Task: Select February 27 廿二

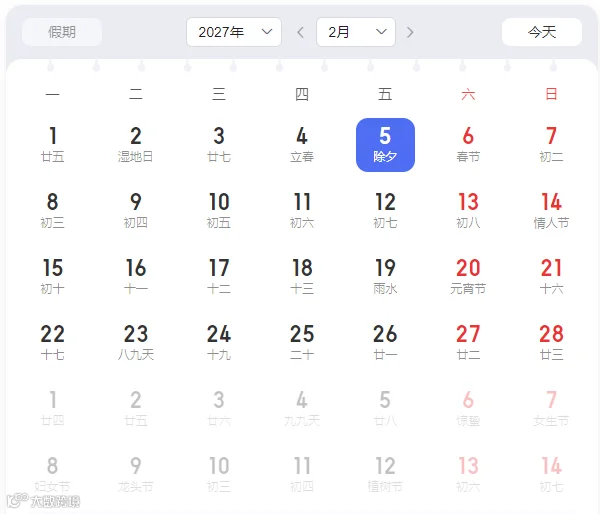Action: (468, 343)
